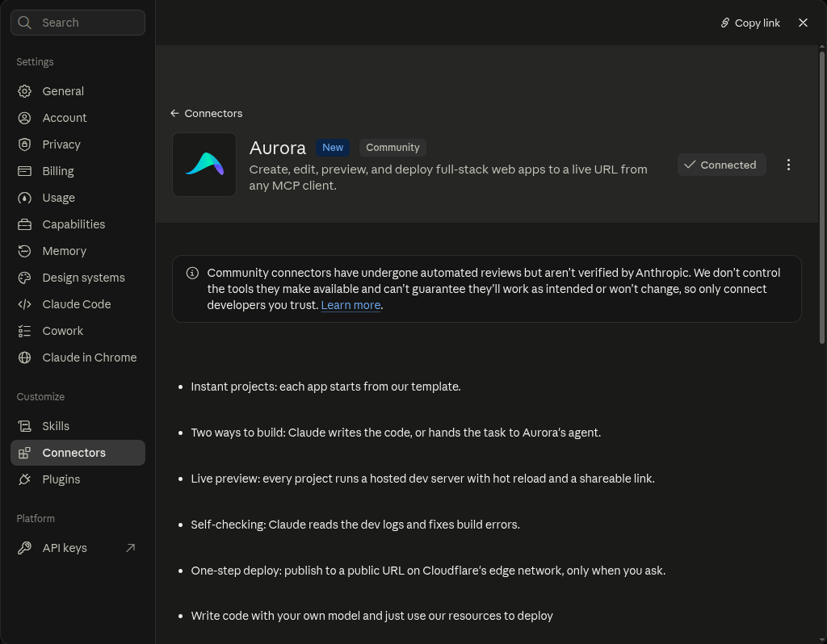Viewport: 827px width, 644px height.
Task: Click the Aurora title text
Action: [278, 148]
